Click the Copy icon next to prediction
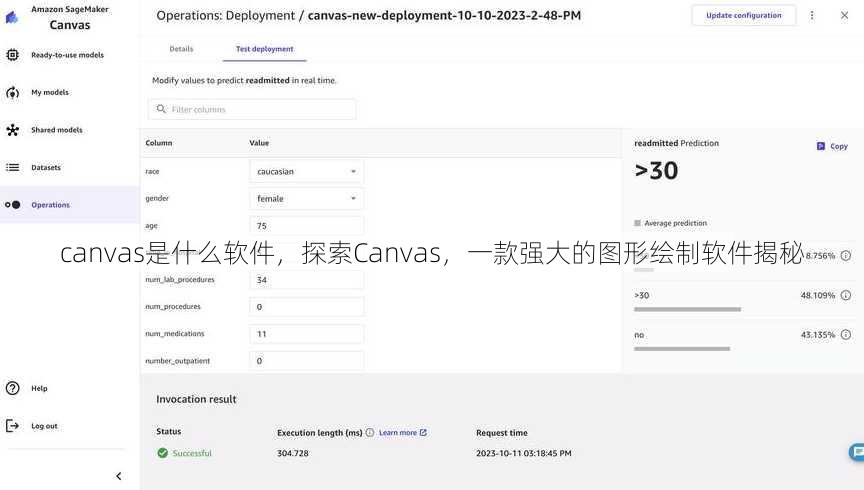Image resolution: width=864 pixels, height=490 pixels. pos(820,146)
